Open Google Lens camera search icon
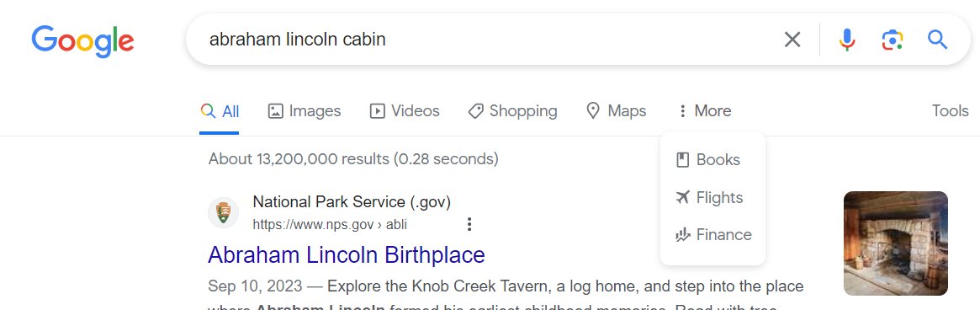 point(892,40)
